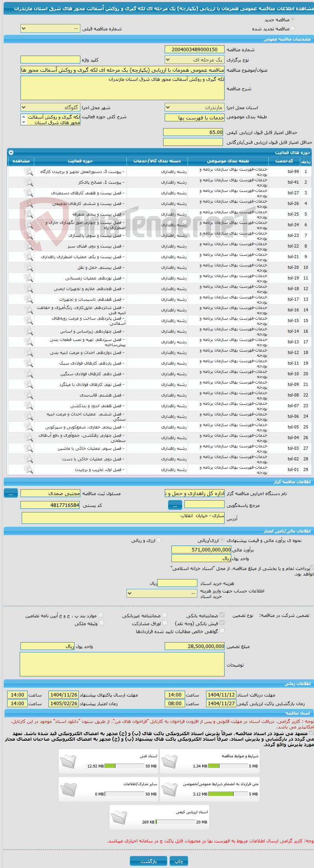The height and width of the screenshot is (868, 314).
Task: View details of row tol-41
Action: tap(28, 182)
